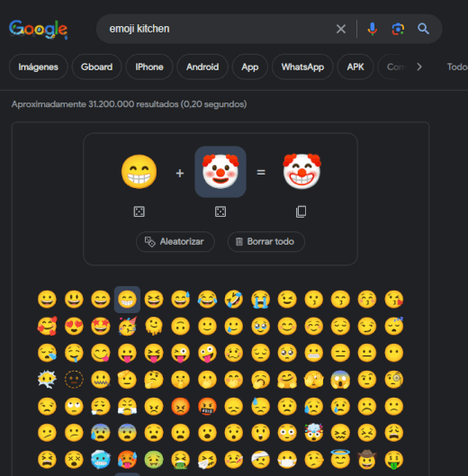Click the clown face in the second slot
The height and width of the screenshot is (476, 468).
point(220,172)
